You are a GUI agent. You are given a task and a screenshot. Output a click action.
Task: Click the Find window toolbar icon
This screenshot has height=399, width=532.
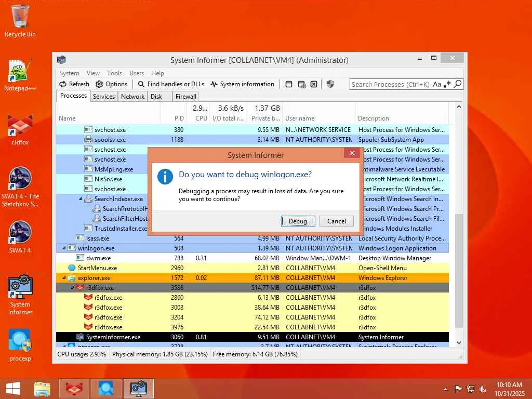tap(289, 84)
